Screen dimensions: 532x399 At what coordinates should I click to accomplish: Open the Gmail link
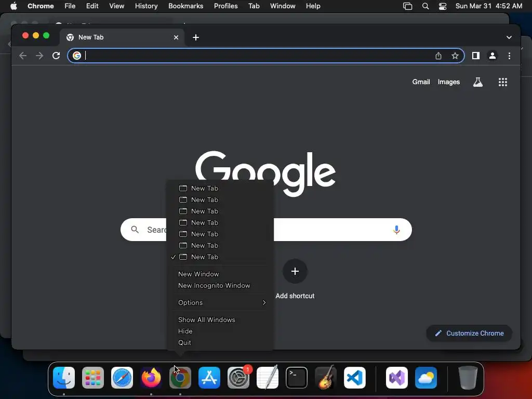[x=421, y=82]
